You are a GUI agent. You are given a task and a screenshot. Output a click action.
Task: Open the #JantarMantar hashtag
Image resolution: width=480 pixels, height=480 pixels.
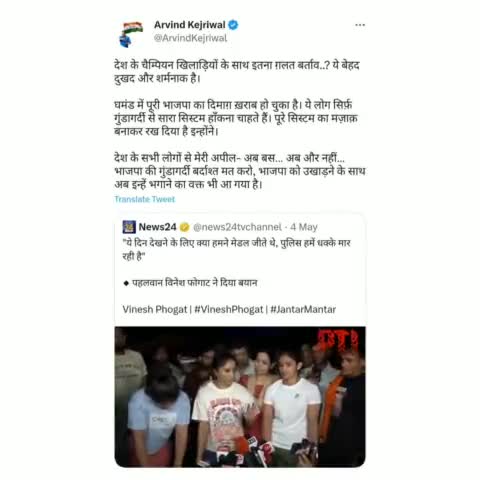(303, 309)
